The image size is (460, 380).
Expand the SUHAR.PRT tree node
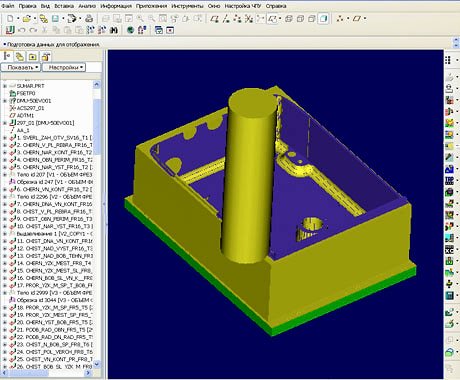(x=5, y=86)
